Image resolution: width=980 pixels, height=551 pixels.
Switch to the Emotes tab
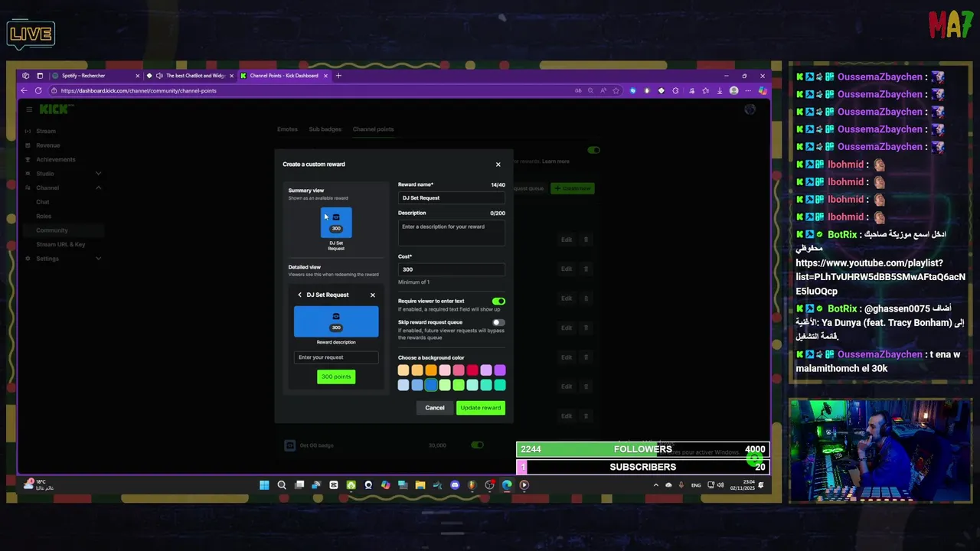tap(287, 129)
